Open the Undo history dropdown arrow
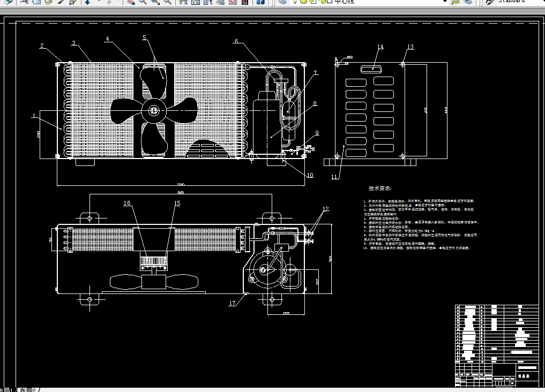This screenshot has width=545, height=392. tap(99, 1)
